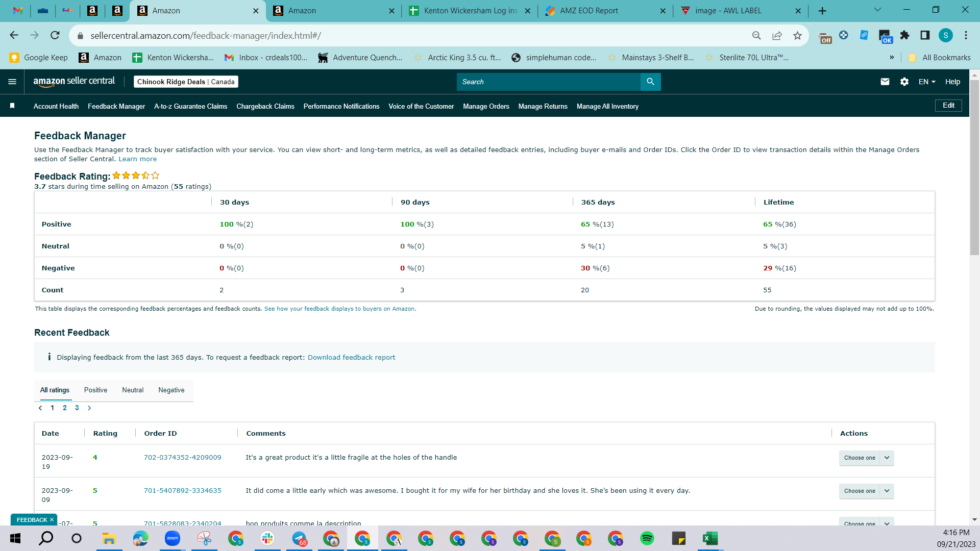Screen dimensions: 980x551
Task: Open Windows taskbar search
Action: pyautogui.click(x=46, y=538)
